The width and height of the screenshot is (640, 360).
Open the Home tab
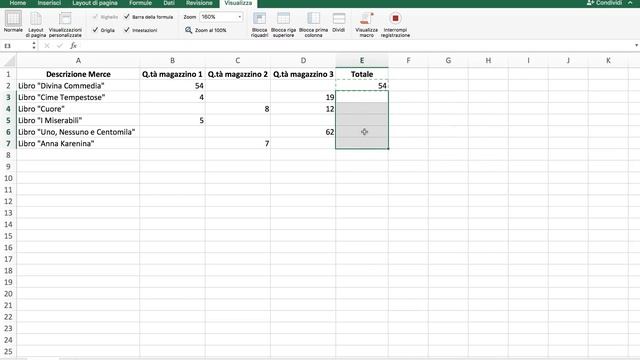click(x=18, y=3)
